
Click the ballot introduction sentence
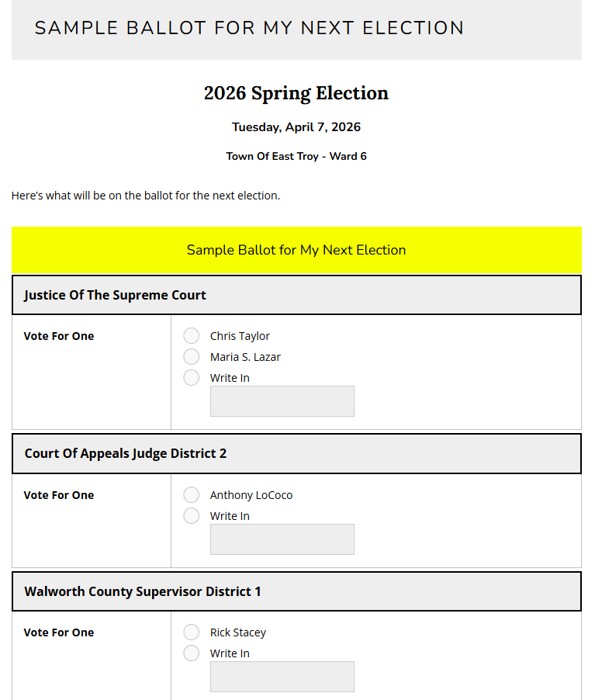tap(146, 196)
